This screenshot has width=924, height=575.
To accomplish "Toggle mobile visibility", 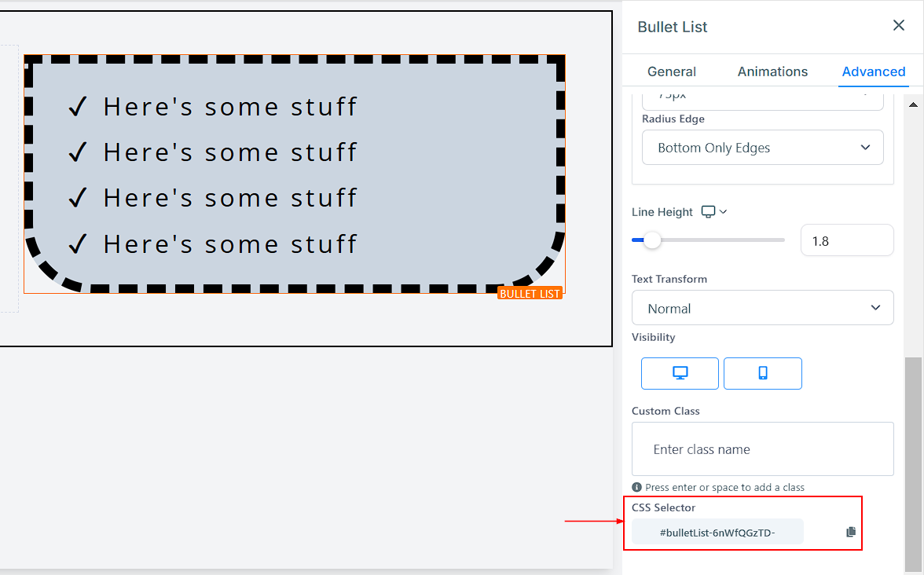I will [x=762, y=373].
